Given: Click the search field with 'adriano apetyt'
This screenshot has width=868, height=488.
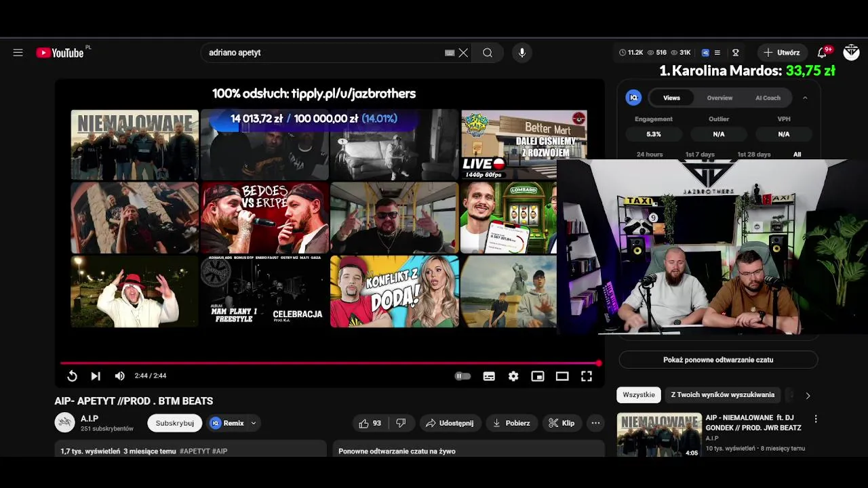Looking at the screenshot, I should (322, 53).
